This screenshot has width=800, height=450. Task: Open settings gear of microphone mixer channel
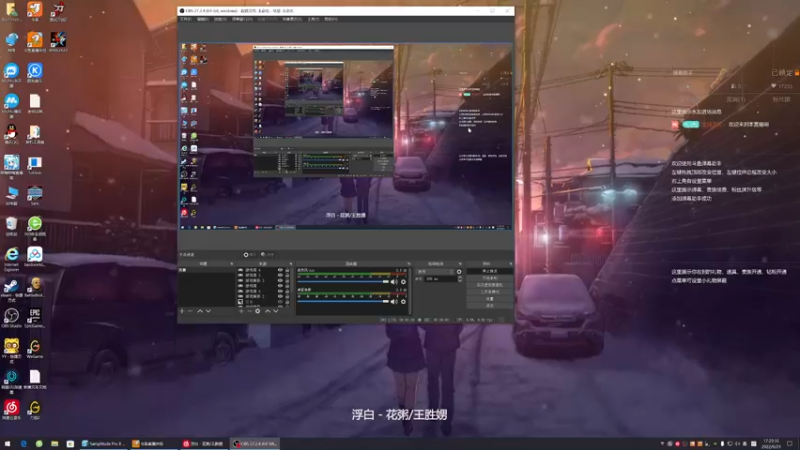(x=403, y=282)
